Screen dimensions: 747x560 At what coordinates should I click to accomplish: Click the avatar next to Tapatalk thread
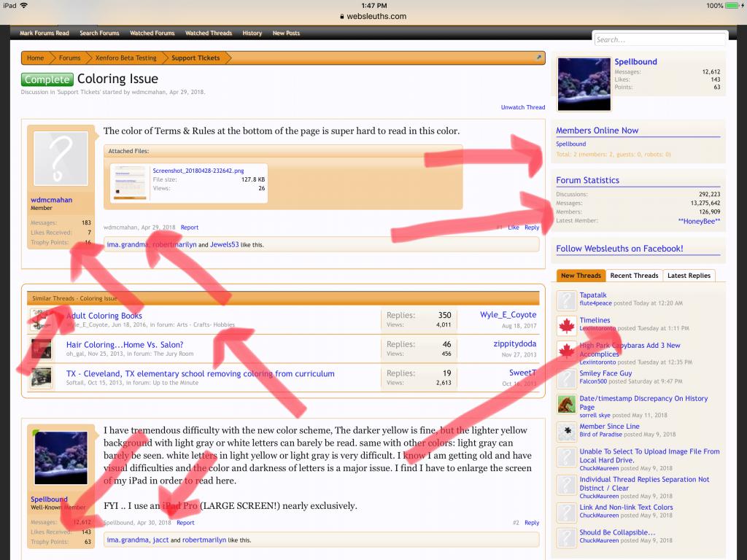coord(567,299)
